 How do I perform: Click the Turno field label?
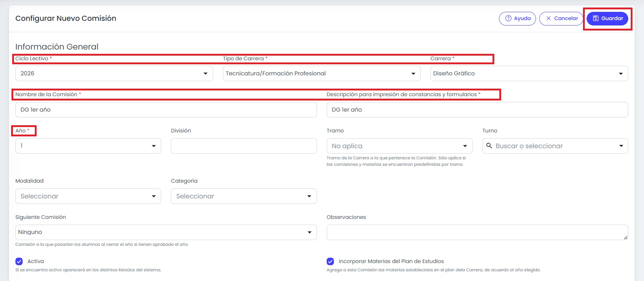click(490, 131)
